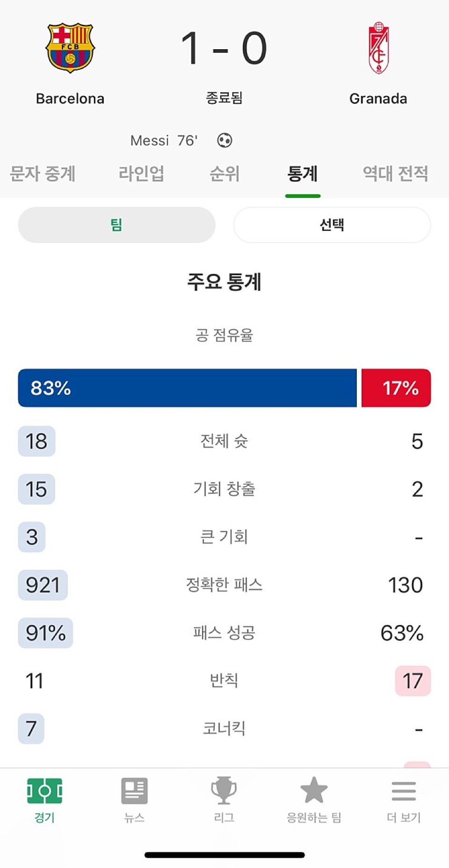Switch to the 라인업 tab
Viewport: 449px width, 868px height.
(x=141, y=174)
